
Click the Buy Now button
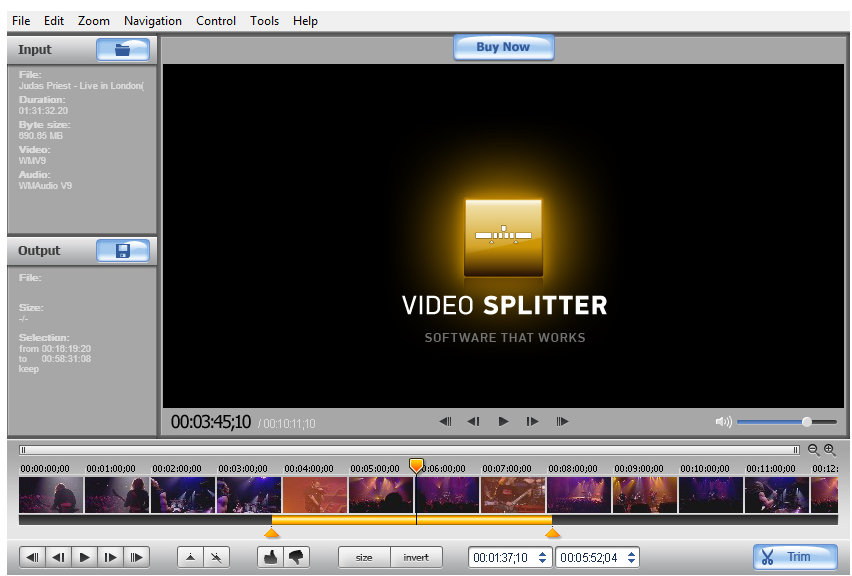[x=503, y=47]
